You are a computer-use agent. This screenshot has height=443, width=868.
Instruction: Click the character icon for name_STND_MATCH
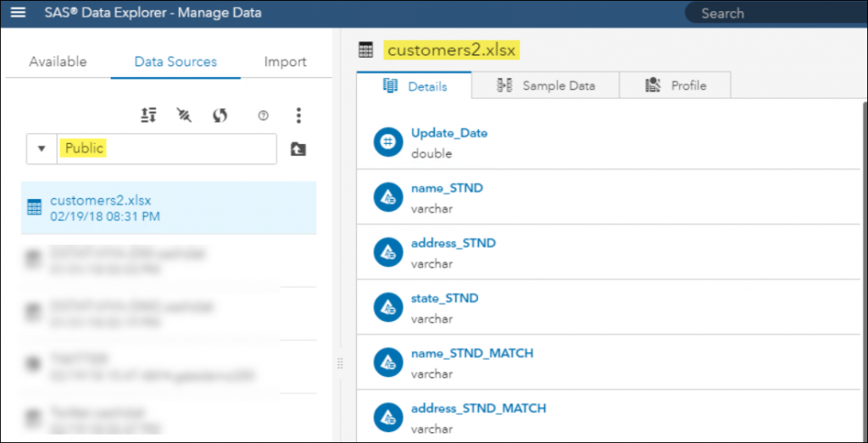point(388,363)
